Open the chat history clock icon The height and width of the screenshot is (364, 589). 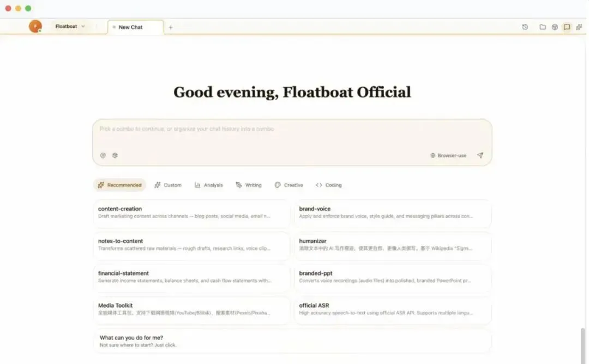pyautogui.click(x=525, y=27)
